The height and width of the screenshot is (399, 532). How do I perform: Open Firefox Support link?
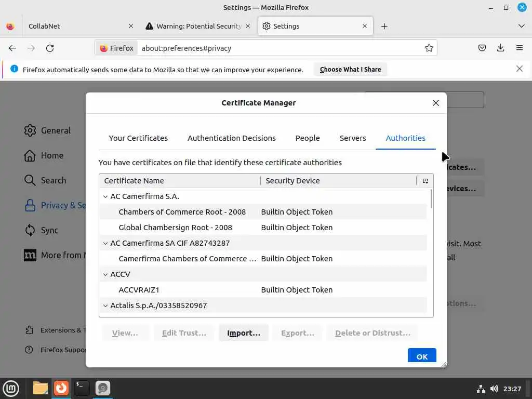pyautogui.click(x=55, y=350)
